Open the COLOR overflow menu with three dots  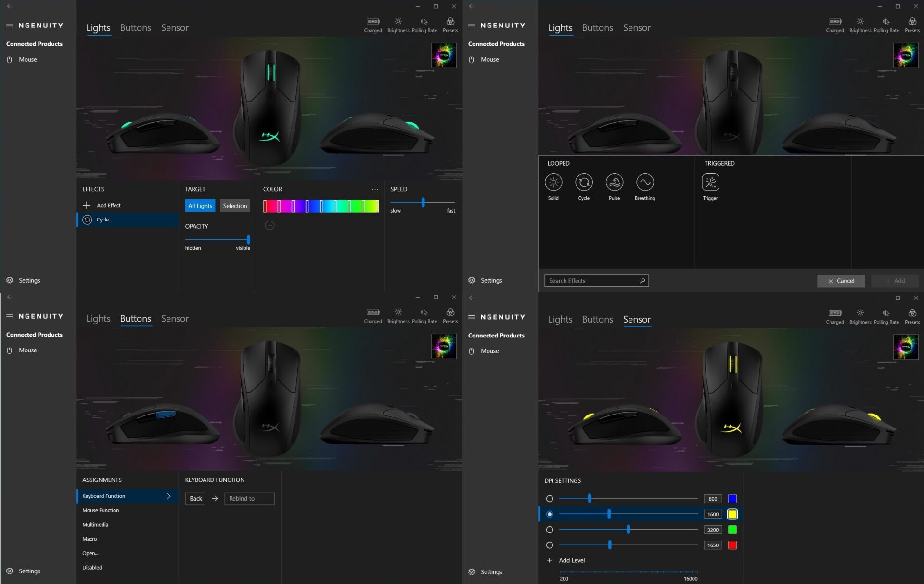coord(375,189)
